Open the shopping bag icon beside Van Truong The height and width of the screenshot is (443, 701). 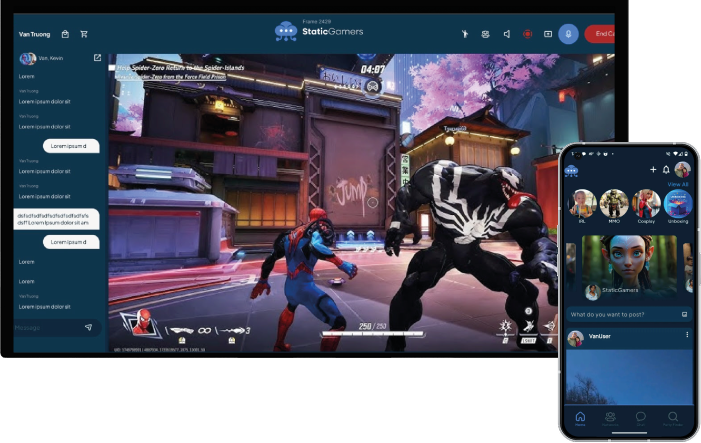tap(65, 34)
